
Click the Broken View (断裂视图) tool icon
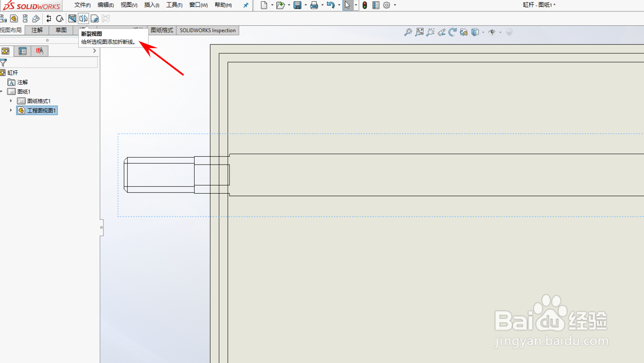click(83, 18)
